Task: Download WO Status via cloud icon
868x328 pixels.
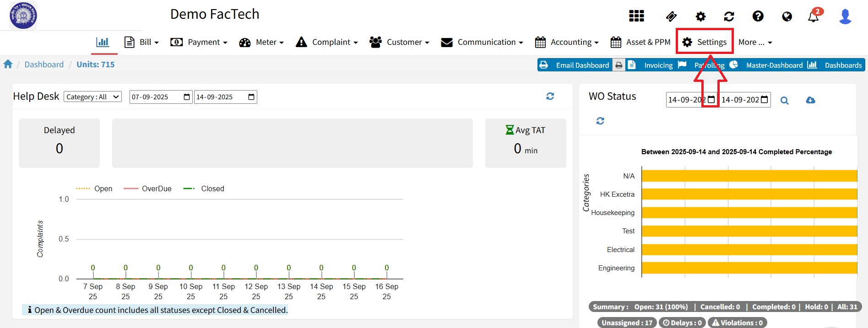Action: click(x=810, y=100)
